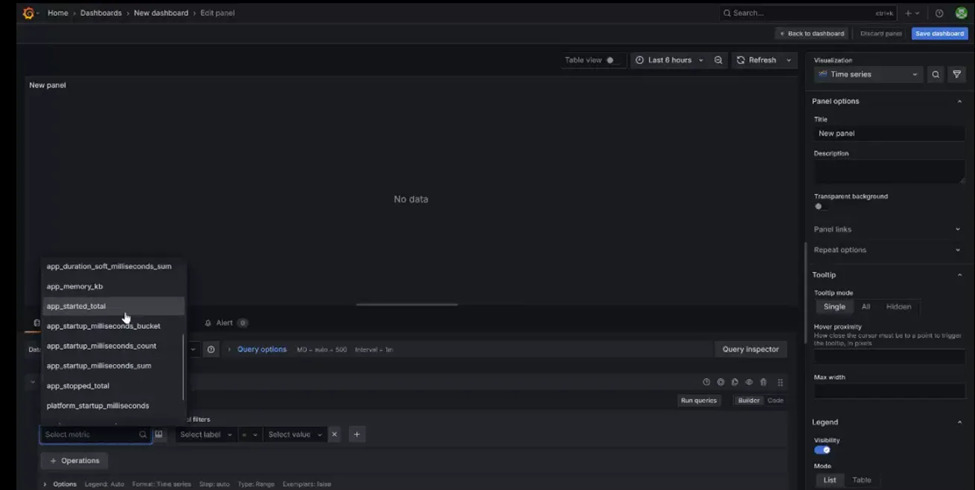
Task: Click Discard panel button
Action: point(880,34)
